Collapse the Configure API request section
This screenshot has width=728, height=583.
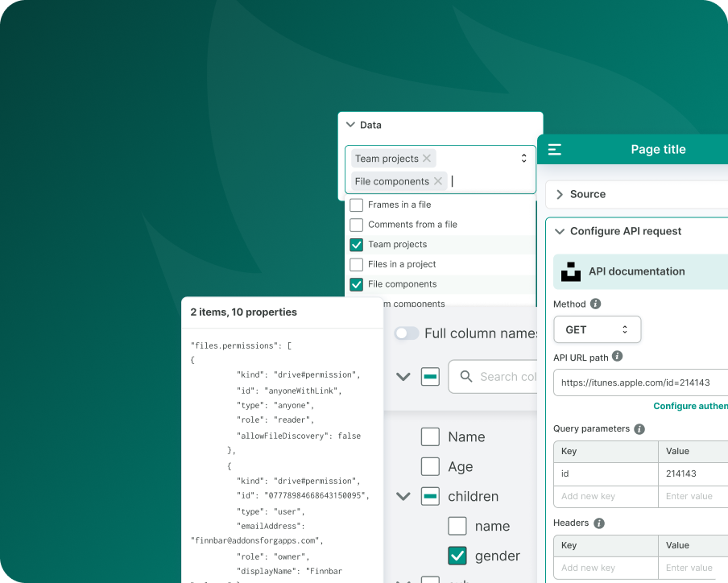pos(559,231)
